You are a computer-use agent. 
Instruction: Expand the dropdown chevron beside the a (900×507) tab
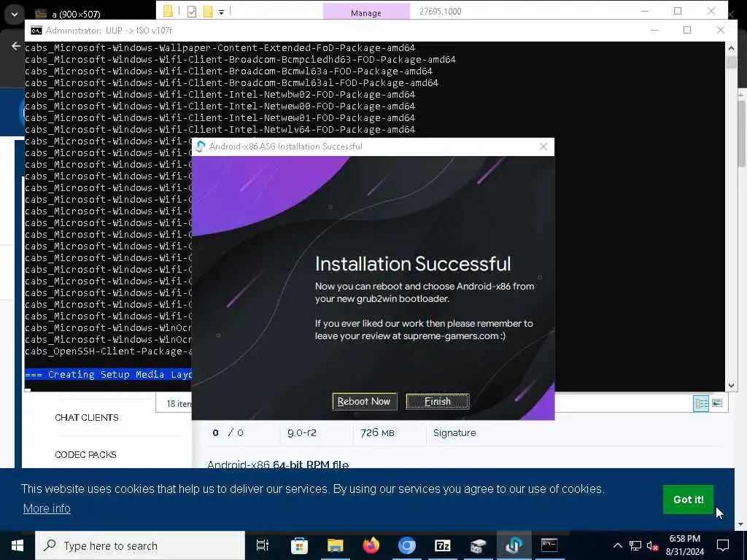pos(15,15)
